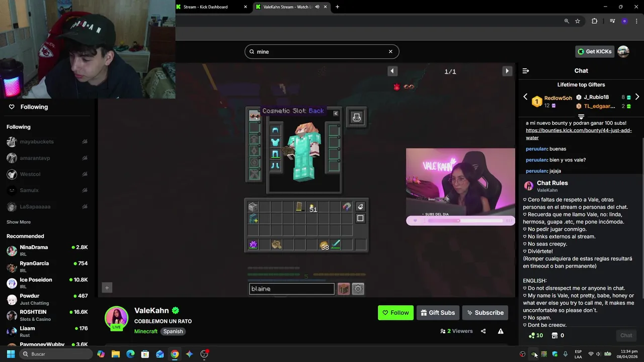Open RyanGarcia recommended channel
Screen dimensions: 644x362
[x=47, y=266]
